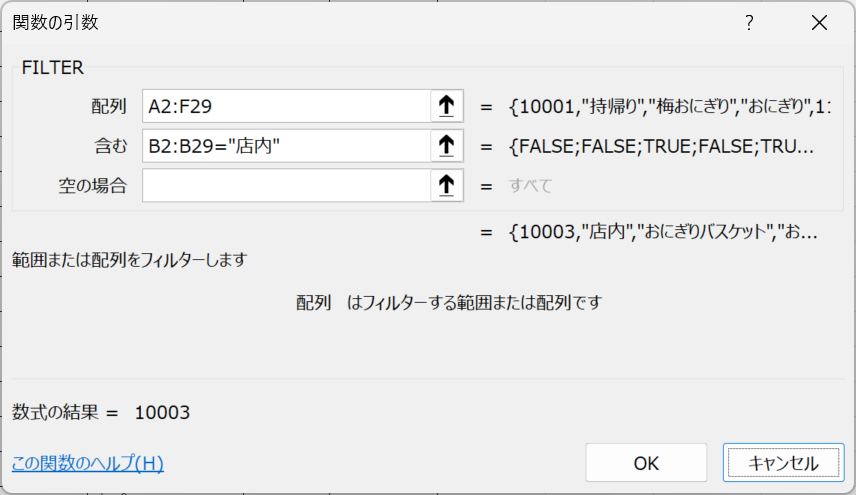Select the result preview starting {10003
Screen dimensions: 856x495
(x=663, y=232)
